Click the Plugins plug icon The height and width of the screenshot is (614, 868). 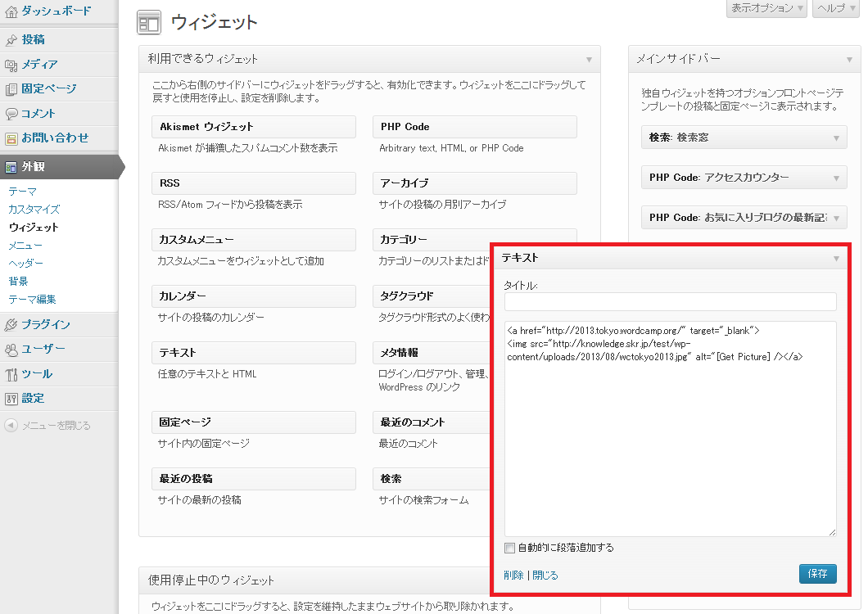(11, 324)
